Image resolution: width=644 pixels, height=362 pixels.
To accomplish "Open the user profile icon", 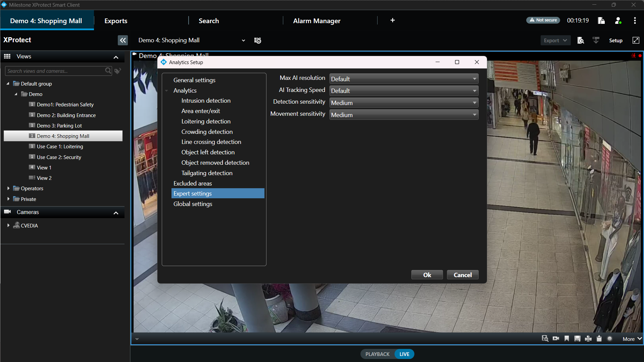I will [x=618, y=20].
